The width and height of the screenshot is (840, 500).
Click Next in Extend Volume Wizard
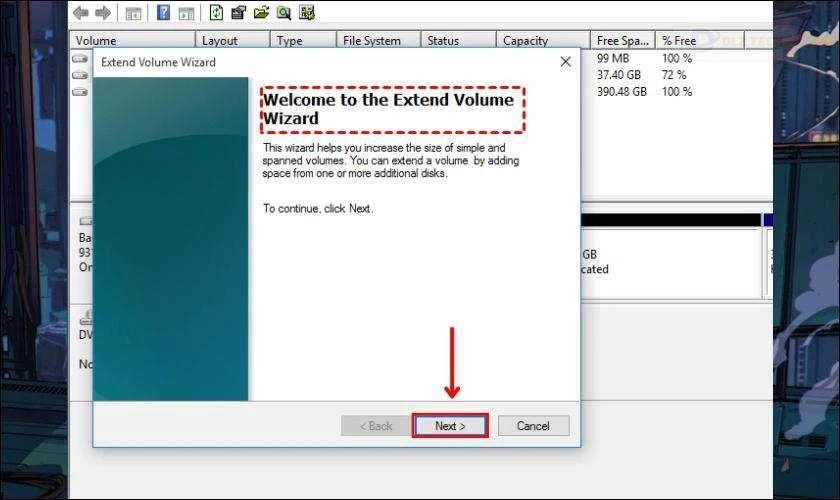tap(450, 426)
